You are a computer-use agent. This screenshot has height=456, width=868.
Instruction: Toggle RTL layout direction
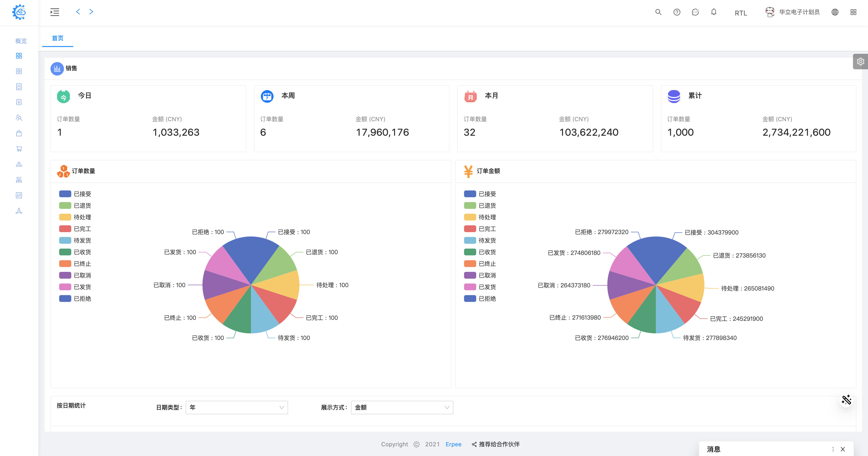tap(741, 13)
